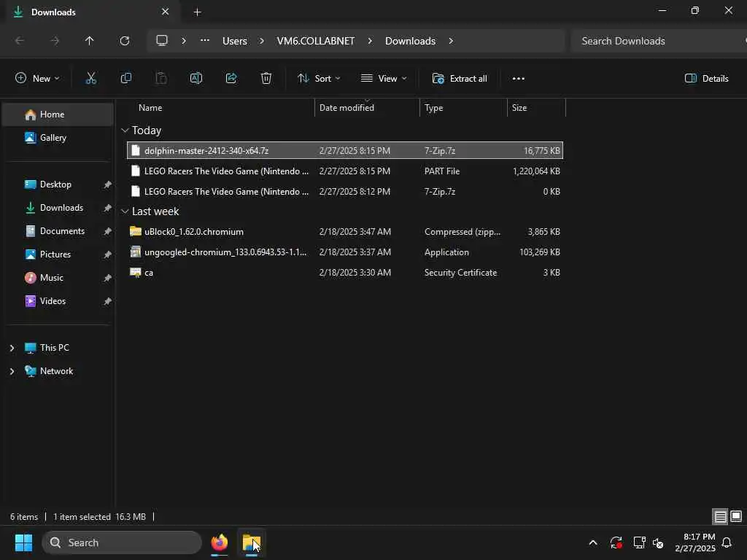The width and height of the screenshot is (747, 560).
Task: Open the View dropdown
Action: tap(384, 79)
